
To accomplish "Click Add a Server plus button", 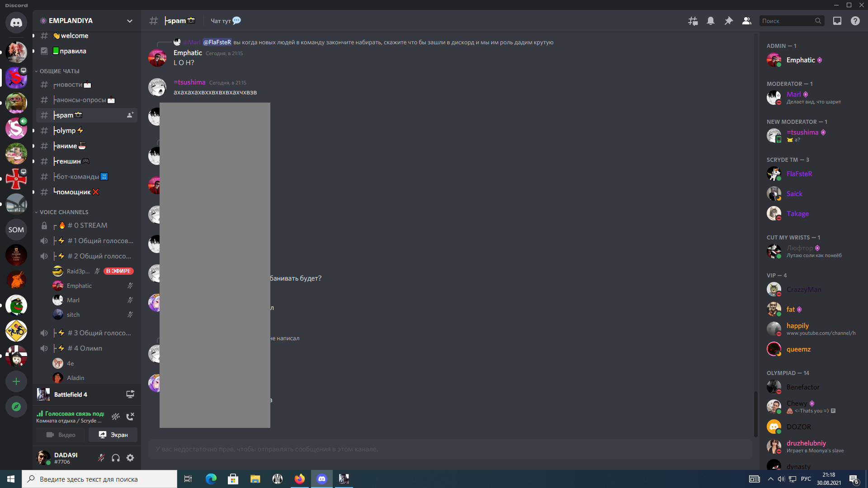I will 16,381.
